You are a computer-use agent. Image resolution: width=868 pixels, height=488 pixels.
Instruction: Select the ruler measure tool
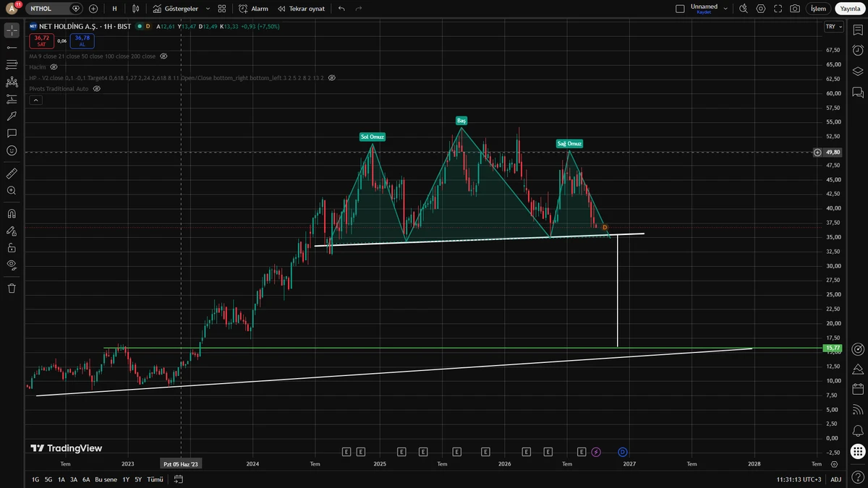(12, 174)
